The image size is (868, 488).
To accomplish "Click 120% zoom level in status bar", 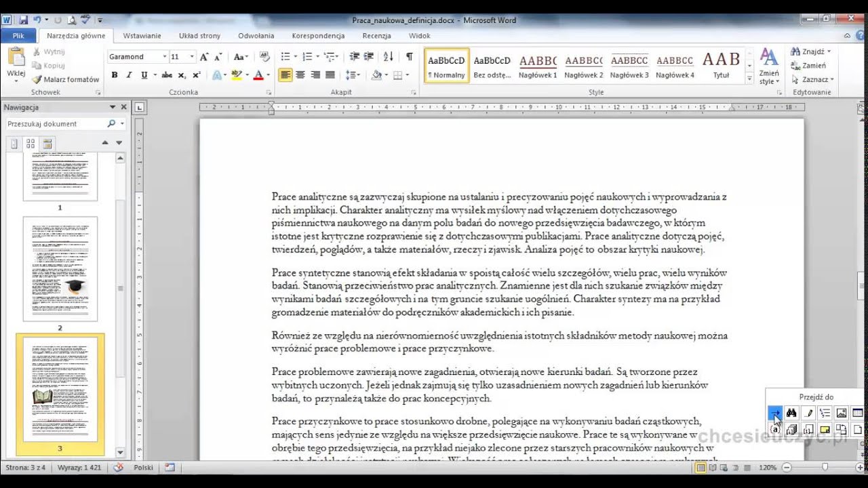I will coord(767,468).
